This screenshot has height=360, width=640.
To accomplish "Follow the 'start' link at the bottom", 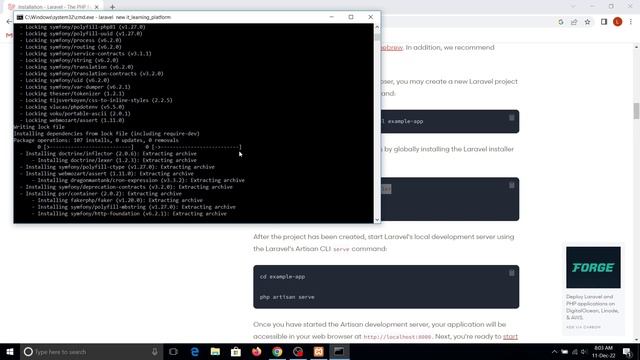I will pyautogui.click(x=510, y=336).
